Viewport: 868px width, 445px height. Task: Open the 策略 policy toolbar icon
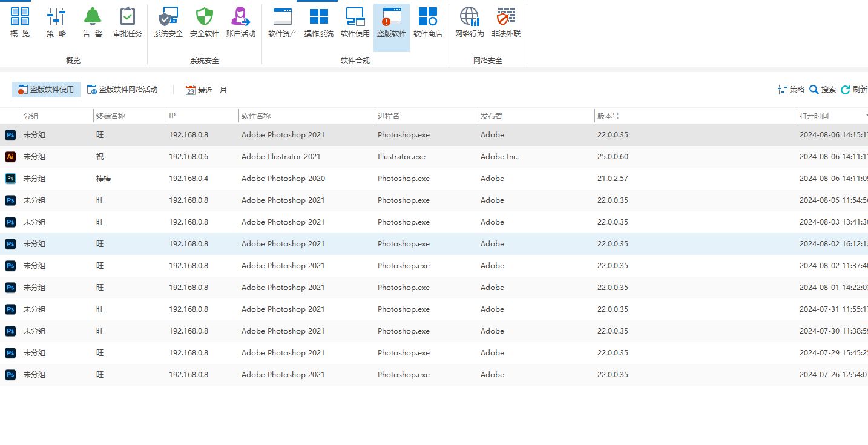pos(56,23)
